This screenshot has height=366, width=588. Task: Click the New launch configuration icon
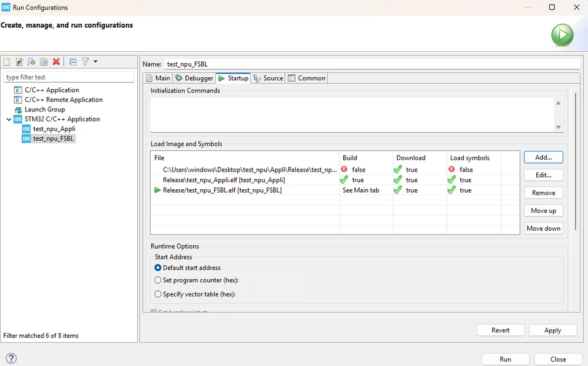click(7, 61)
